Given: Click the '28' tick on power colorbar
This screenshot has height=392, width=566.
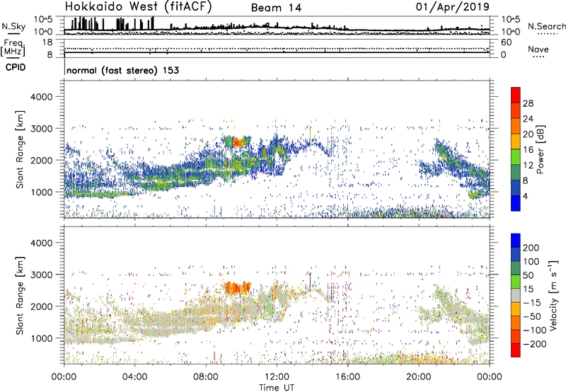Looking at the screenshot, I should coord(528,103).
